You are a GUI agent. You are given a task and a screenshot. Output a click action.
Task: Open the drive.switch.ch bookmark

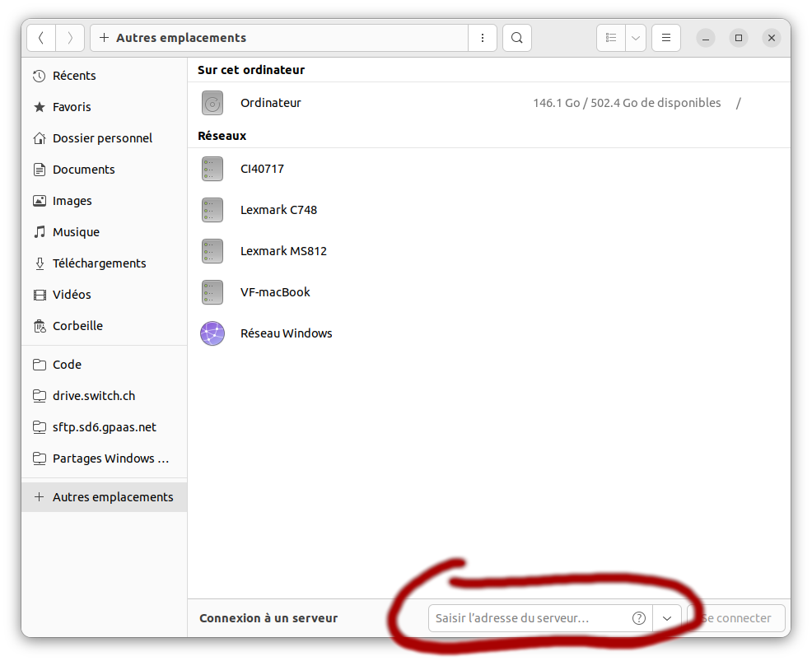[x=93, y=396]
